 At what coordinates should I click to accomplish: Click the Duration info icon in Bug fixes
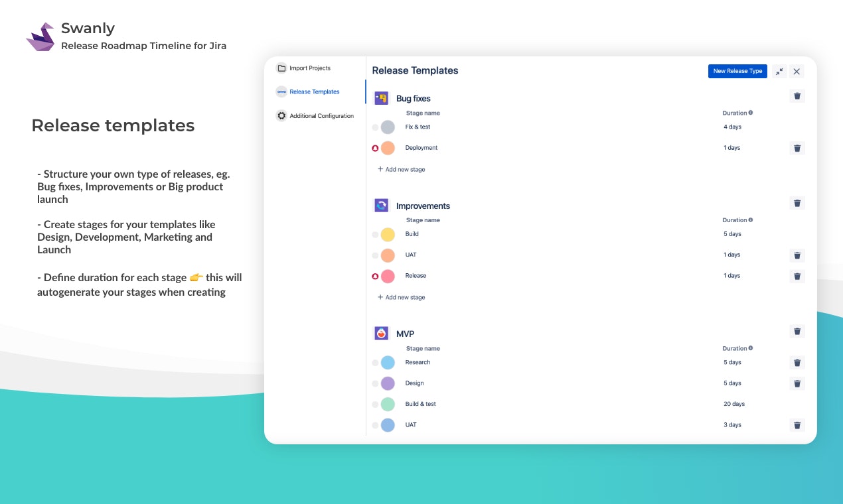tap(750, 113)
